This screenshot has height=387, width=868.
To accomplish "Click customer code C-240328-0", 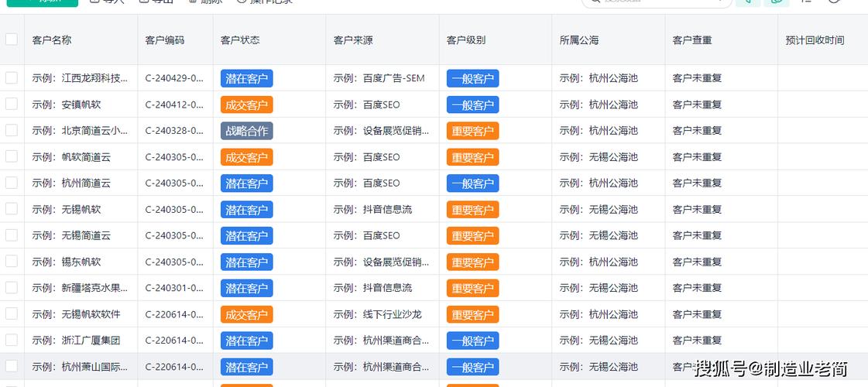I will pyautogui.click(x=174, y=131).
